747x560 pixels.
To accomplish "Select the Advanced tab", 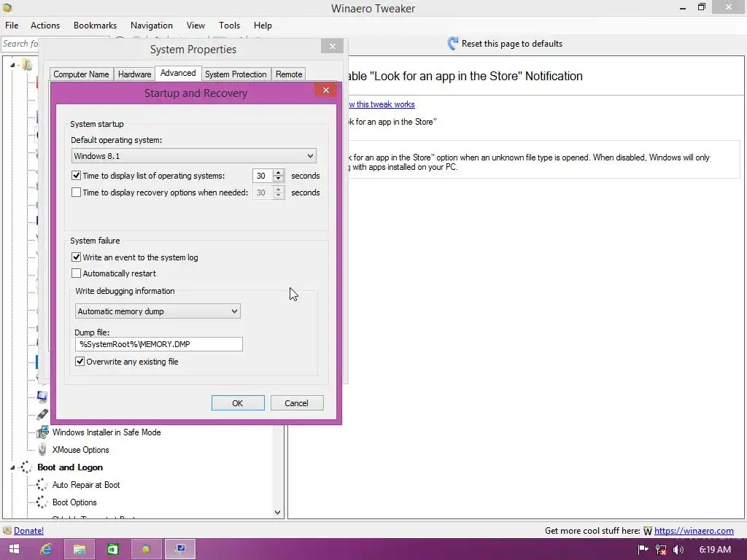I will pyautogui.click(x=178, y=73).
